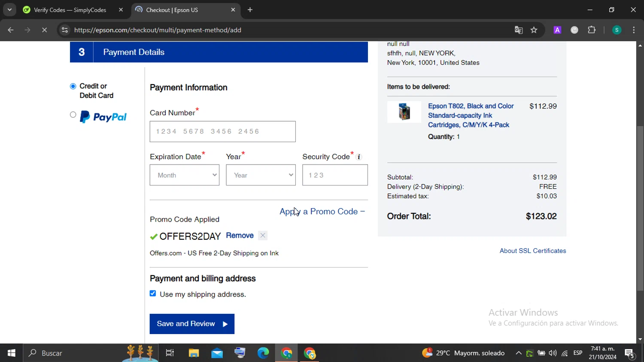Viewport: 644px width, 362px height.
Task: Click the gray circle extension icon
Action: coord(574,30)
